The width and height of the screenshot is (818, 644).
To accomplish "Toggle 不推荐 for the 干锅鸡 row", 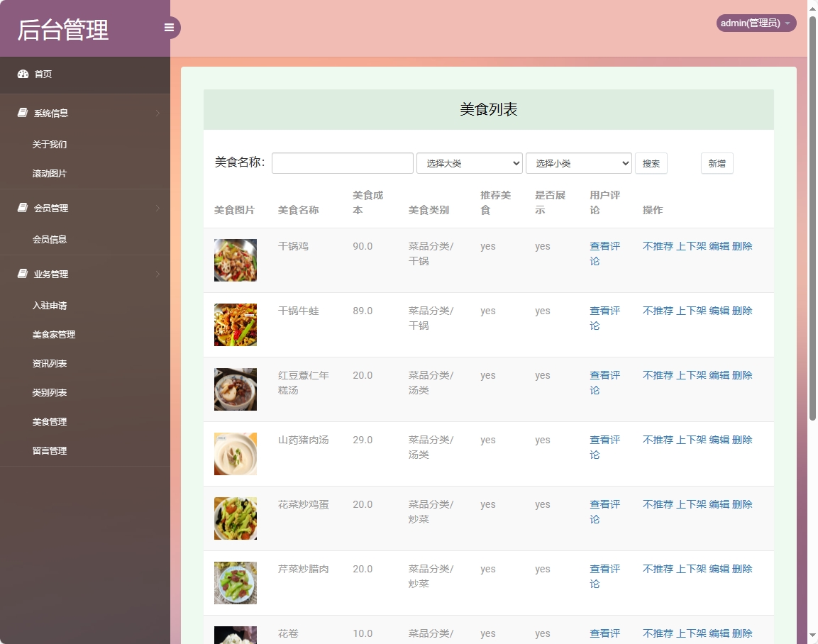I will click(658, 246).
